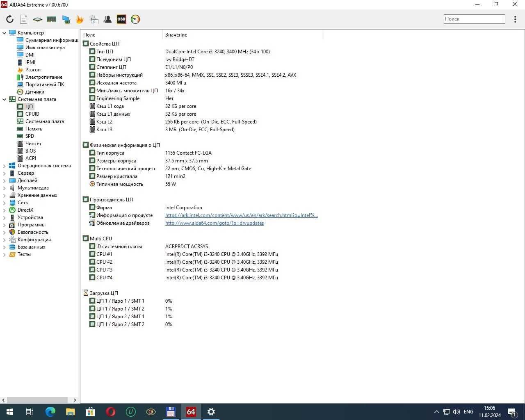
Task: Open the aida64 driver updates link
Action: pyautogui.click(x=215, y=223)
